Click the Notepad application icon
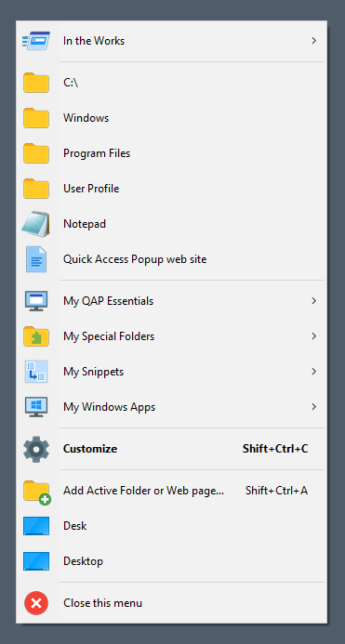Viewport: 345px width, 644px height. (36, 224)
